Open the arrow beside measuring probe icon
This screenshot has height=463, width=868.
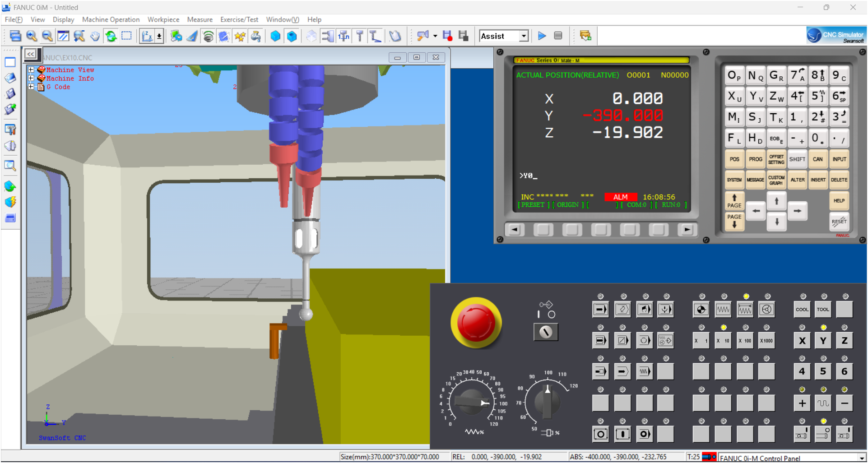coord(435,36)
